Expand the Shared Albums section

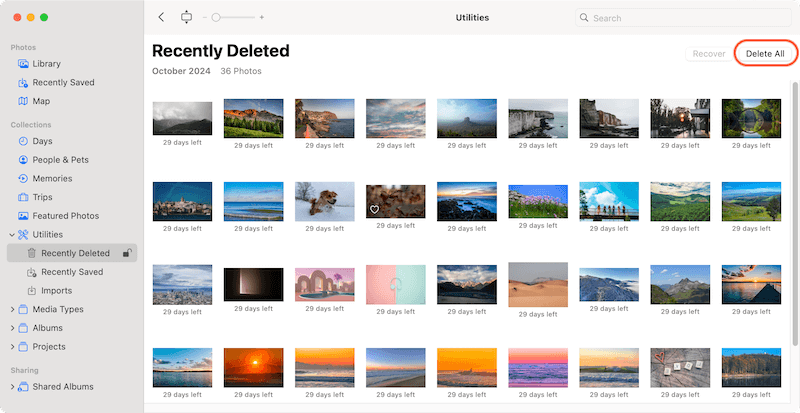(12, 387)
